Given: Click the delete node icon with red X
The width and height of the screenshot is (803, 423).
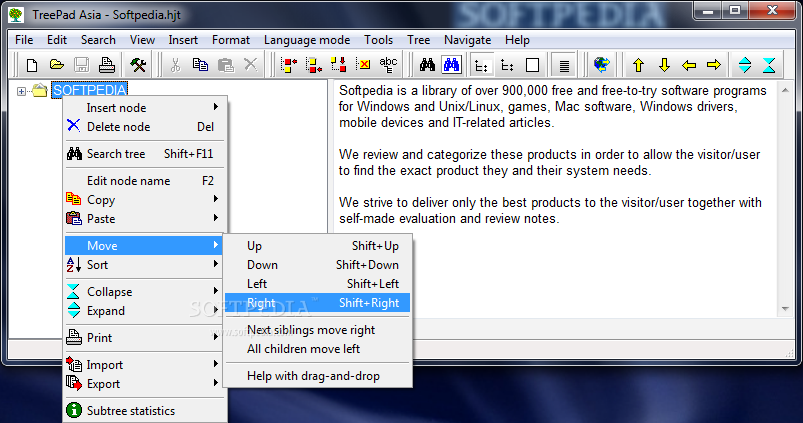Looking at the screenshot, I should tap(364, 65).
